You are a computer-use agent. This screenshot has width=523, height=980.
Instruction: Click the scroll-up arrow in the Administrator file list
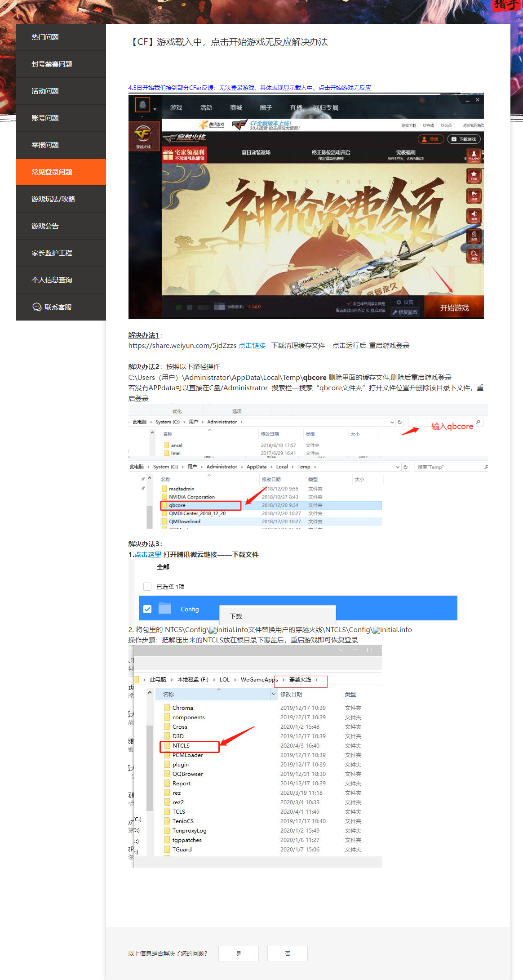coord(152,433)
